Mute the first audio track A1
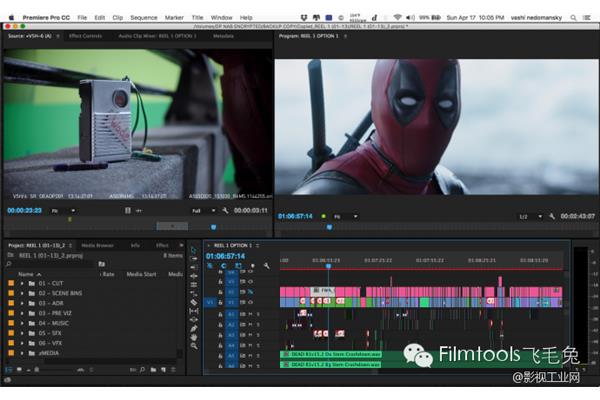Screen dimensions: 600x400 (251, 314)
